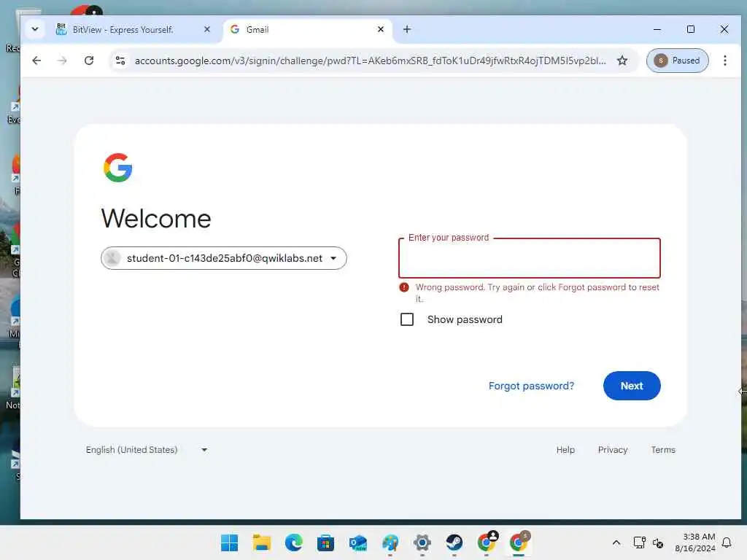Tick the Show password checkbox
The height and width of the screenshot is (560, 747).
[407, 319]
